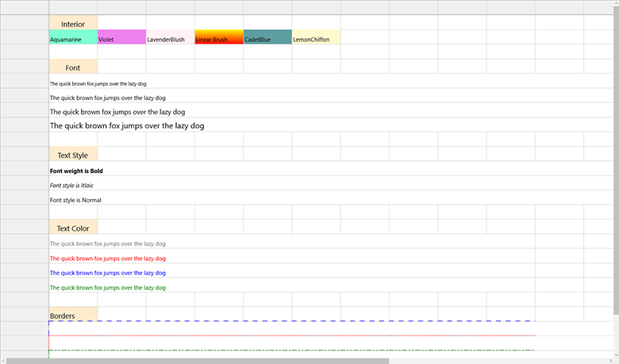Viewport: 619px width, 364px height.
Task: Select the Text Style header cell
Action: [x=73, y=155]
